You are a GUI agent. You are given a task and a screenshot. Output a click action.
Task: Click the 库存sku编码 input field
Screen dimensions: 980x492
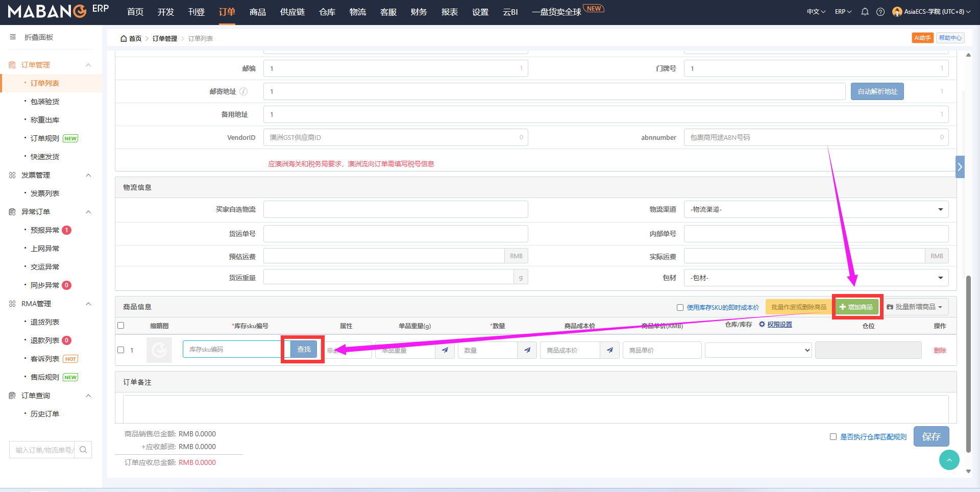(x=232, y=350)
